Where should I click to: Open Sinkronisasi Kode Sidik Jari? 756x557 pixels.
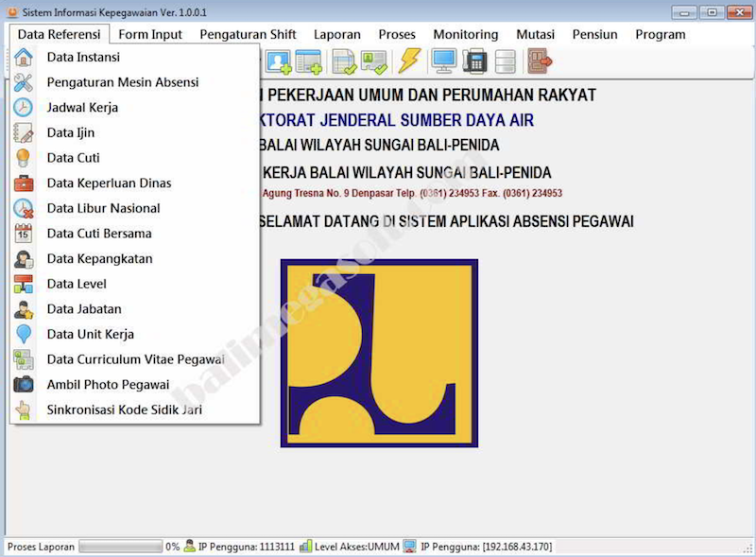pos(124,410)
